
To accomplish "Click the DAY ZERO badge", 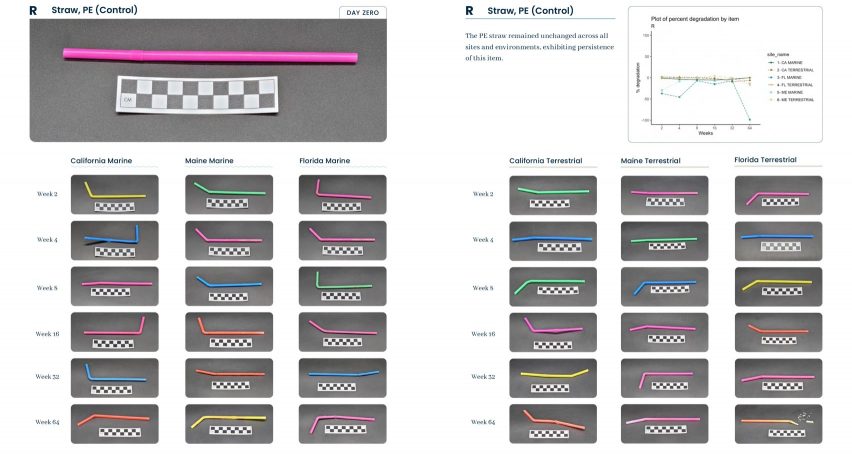I will 362,12.
